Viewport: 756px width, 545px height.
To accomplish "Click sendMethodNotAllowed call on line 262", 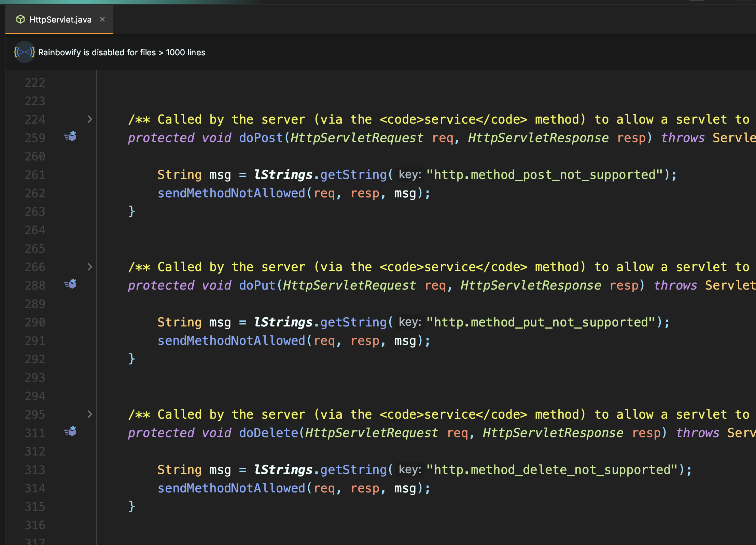I will pos(231,193).
